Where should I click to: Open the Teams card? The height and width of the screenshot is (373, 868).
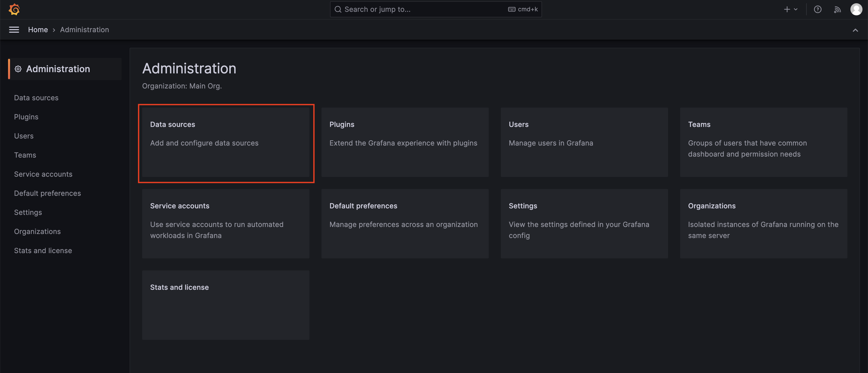click(x=763, y=142)
